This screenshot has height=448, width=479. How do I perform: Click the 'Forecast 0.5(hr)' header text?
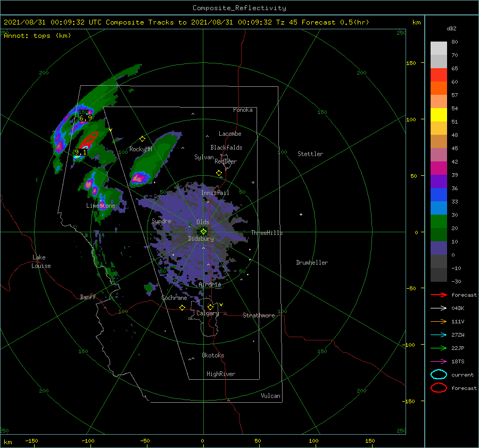tap(335, 22)
